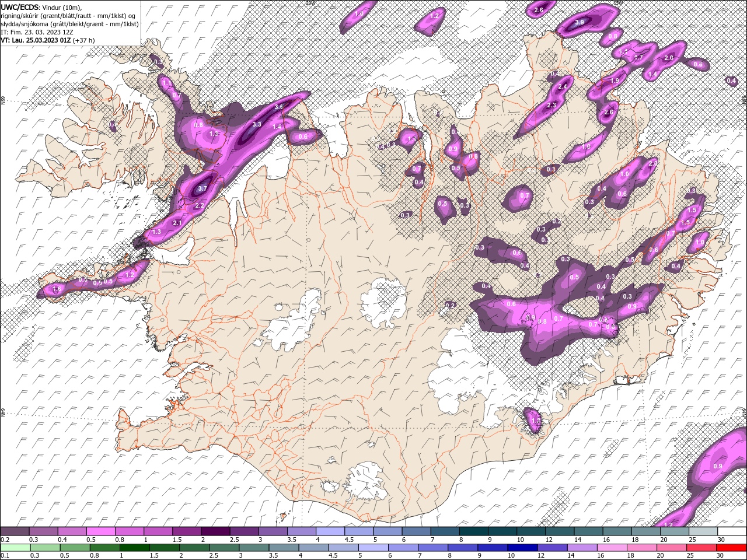Click the 'rigning/skúrir' legend description line

click(69, 16)
